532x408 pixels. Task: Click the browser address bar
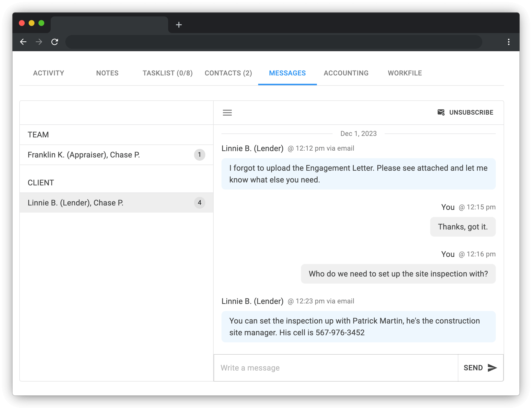(x=274, y=42)
